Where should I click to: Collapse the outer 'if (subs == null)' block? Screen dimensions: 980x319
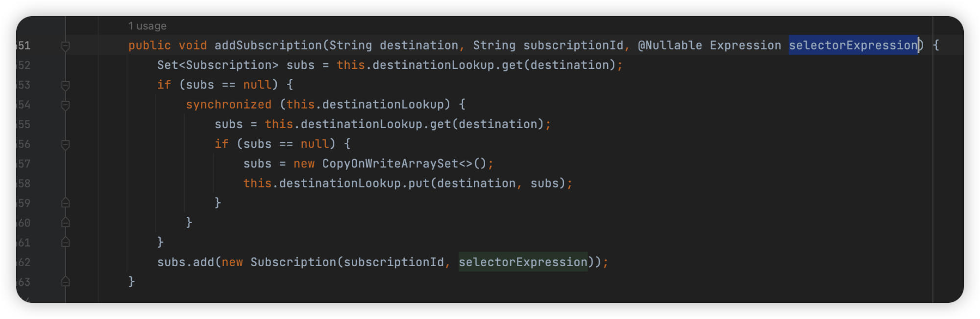click(x=65, y=85)
